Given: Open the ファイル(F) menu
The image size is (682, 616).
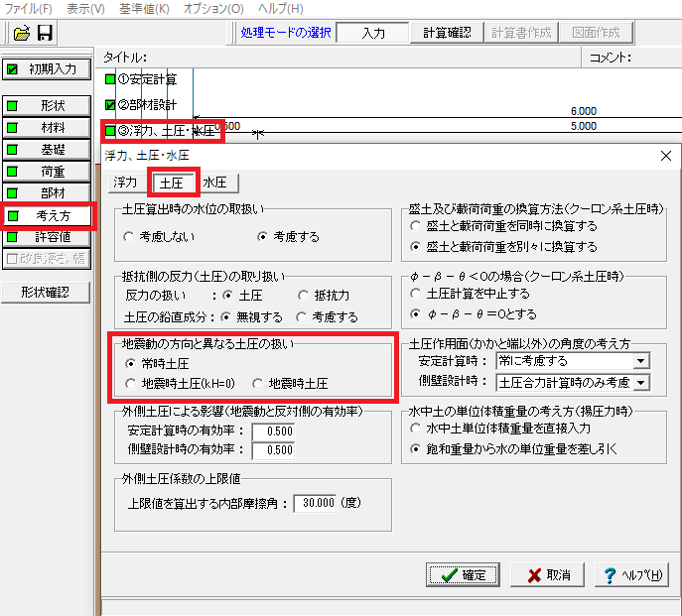Looking at the screenshot, I should [28, 8].
